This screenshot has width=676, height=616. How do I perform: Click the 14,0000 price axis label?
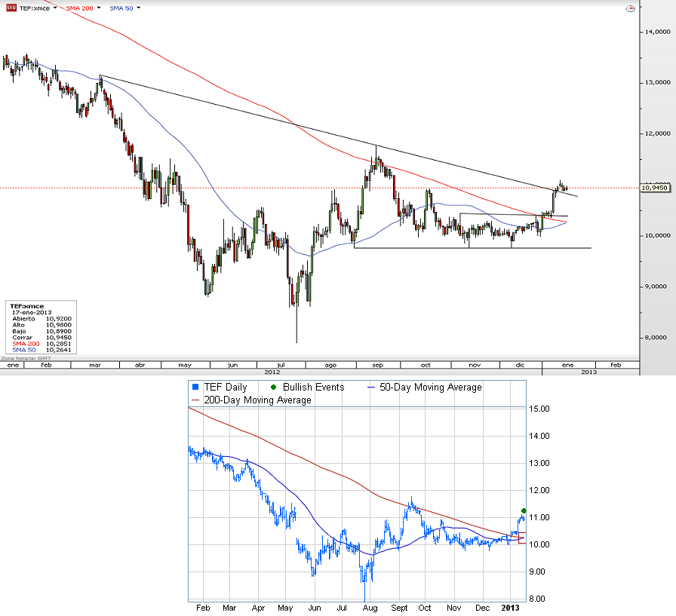point(657,32)
